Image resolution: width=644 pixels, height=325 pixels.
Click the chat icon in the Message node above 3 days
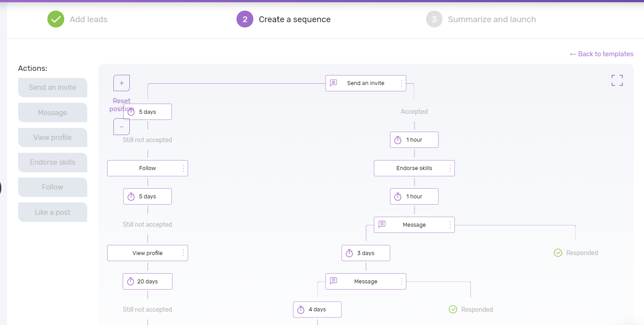382,224
